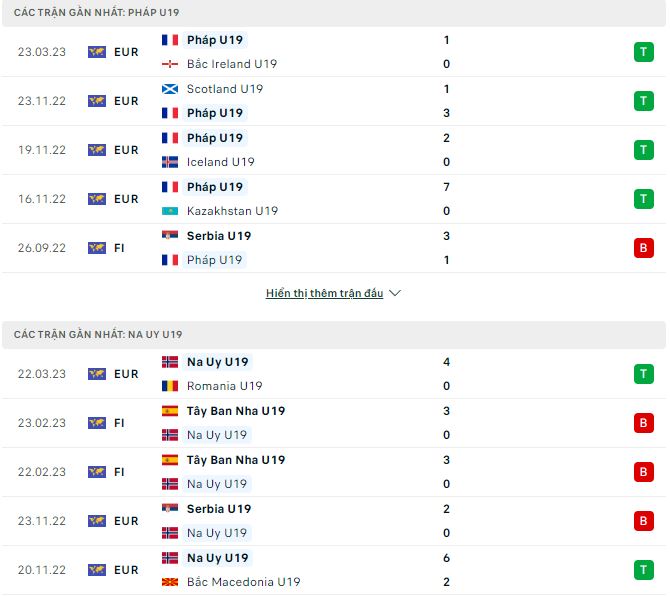The image size is (670, 596).
Task: Click France flag beside Pháp U19 vs Bắc Ireland
Action: (x=170, y=40)
